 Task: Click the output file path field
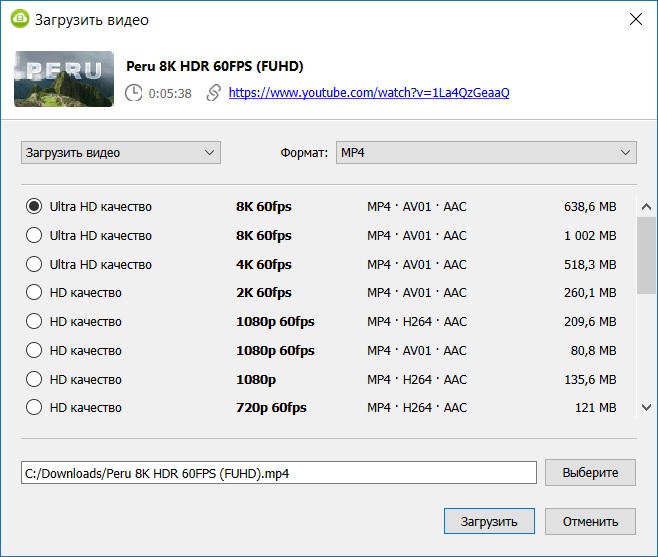click(279, 473)
